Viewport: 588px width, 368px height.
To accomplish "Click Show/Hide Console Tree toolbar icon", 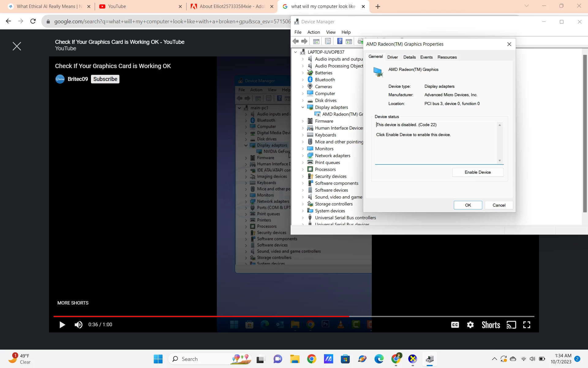I will (x=316, y=41).
